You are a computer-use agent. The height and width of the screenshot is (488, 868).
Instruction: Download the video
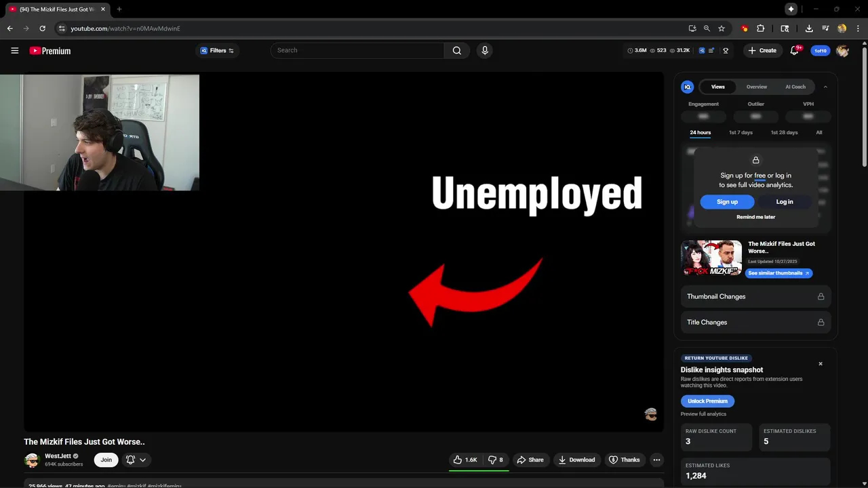point(576,460)
